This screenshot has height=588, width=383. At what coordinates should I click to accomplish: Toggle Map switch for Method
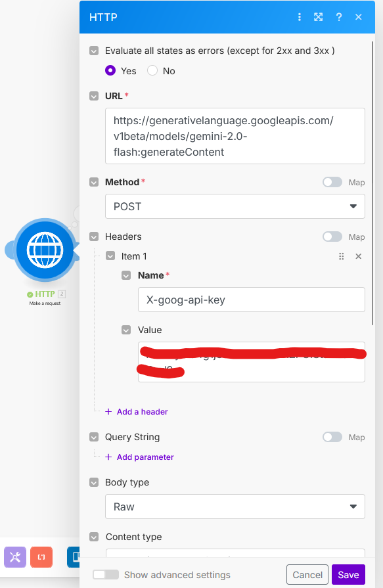click(x=332, y=182)
